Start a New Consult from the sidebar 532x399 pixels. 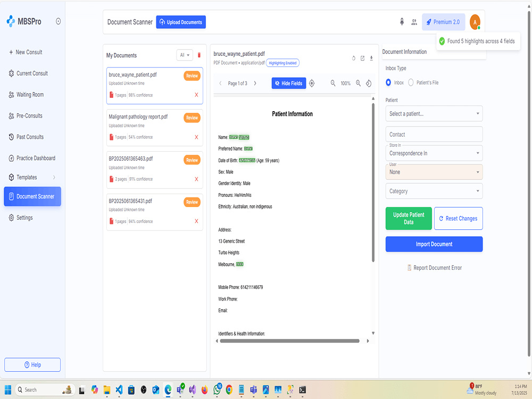point(26,52)
